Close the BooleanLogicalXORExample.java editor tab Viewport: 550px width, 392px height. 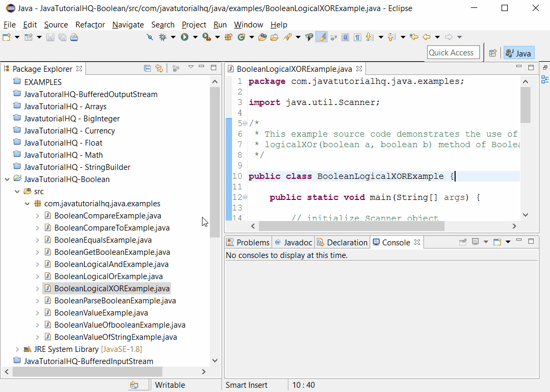(359, 69)
